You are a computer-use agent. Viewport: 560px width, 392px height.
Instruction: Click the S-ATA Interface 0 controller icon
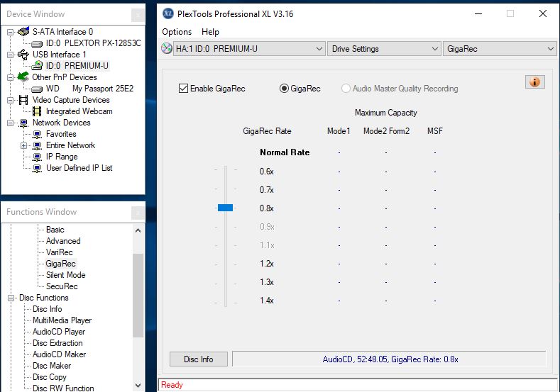coord(23,31)
